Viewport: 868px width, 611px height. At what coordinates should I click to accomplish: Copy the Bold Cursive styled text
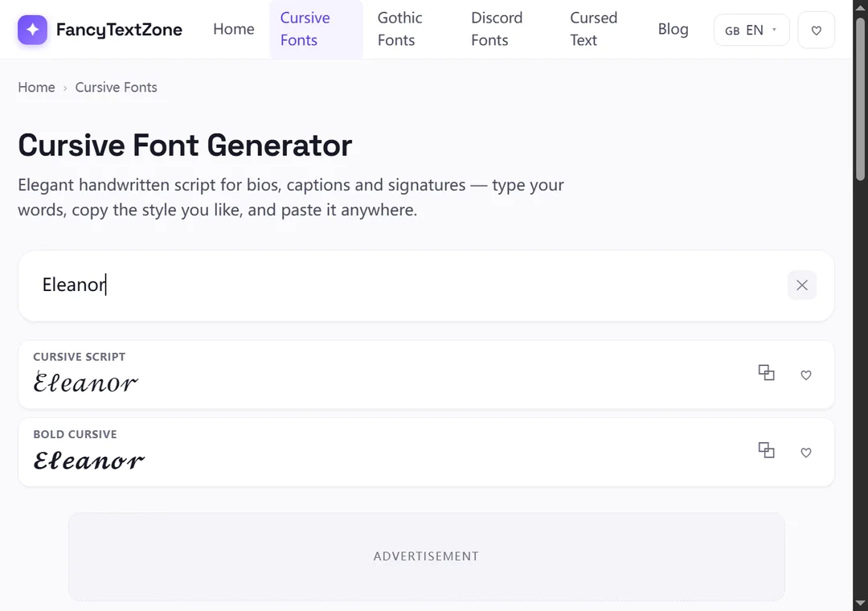tap(766, 450)
